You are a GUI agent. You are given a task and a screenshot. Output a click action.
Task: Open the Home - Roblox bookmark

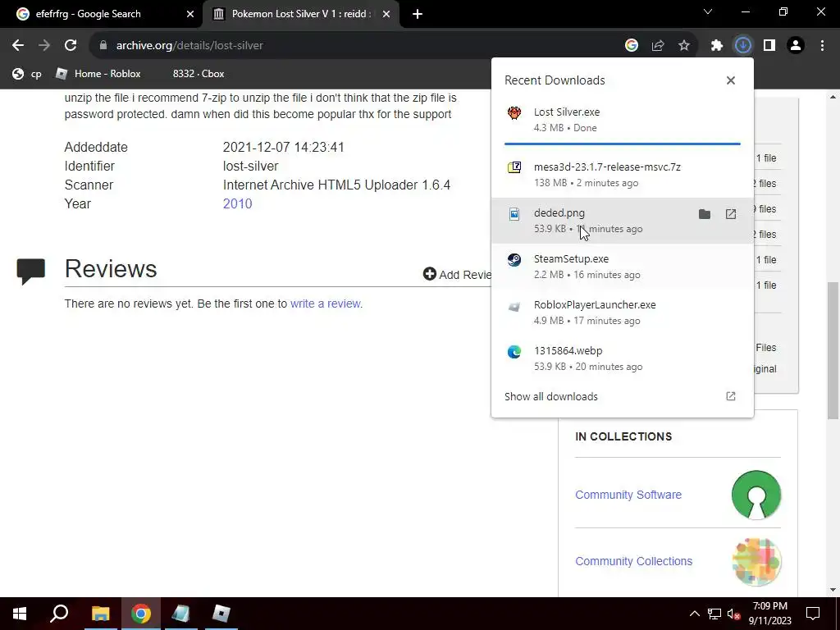(98, 74)
